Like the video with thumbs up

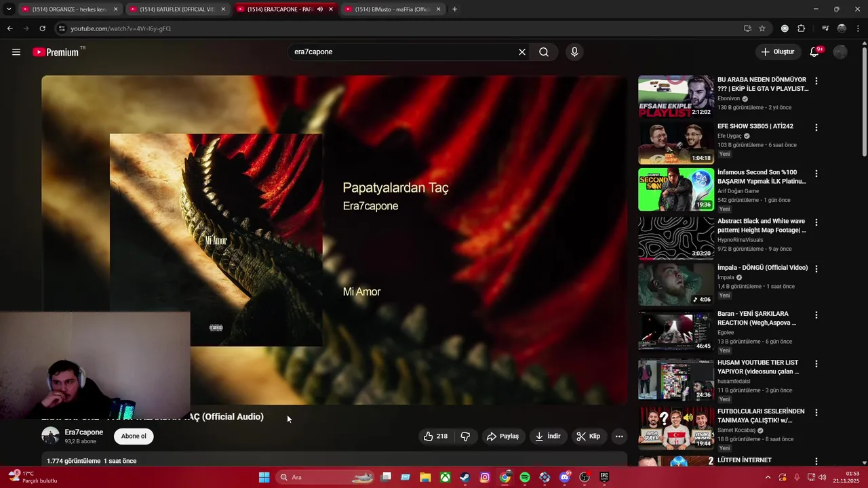[435, 436]
